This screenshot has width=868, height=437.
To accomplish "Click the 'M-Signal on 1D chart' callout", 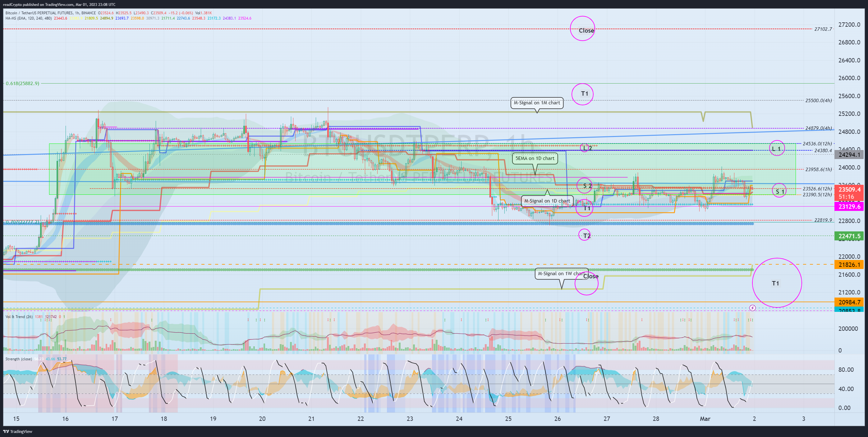I will [x=547, y=201].
